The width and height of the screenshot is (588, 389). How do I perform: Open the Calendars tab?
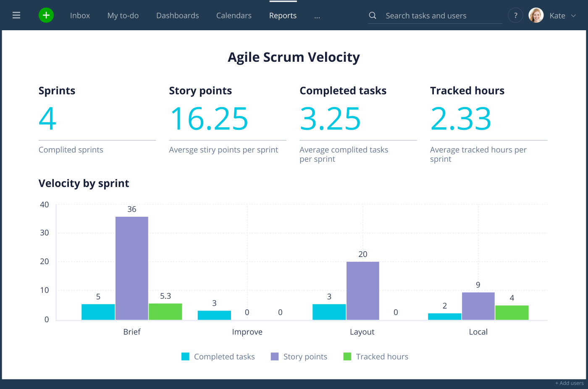(x=234, y=16)
